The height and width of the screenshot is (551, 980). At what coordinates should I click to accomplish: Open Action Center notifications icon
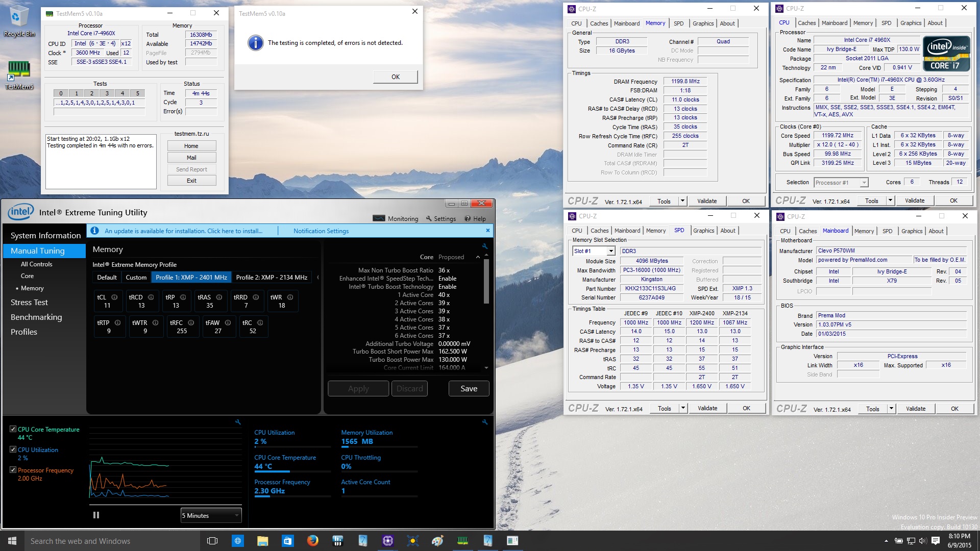tap(936, 541)
